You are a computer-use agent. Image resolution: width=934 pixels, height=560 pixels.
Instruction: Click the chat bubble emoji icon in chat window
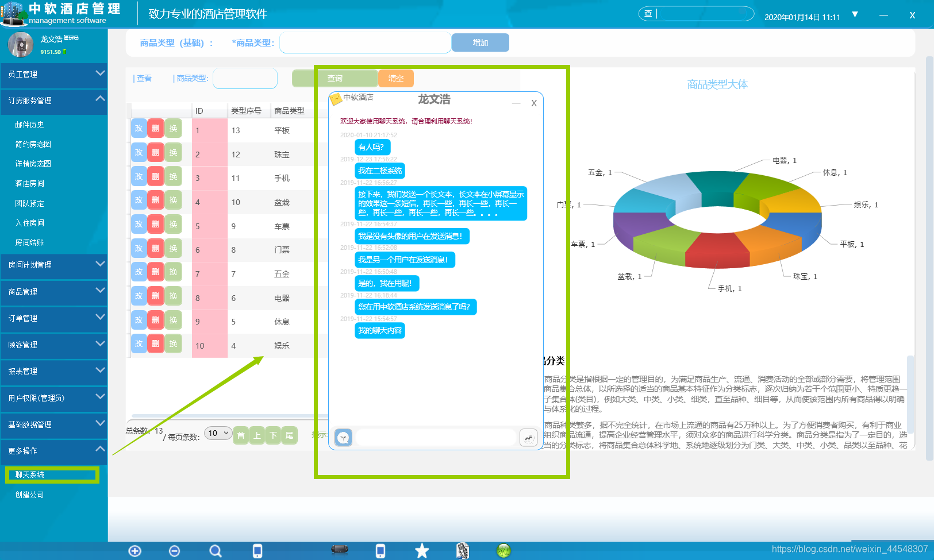point(343,438)
